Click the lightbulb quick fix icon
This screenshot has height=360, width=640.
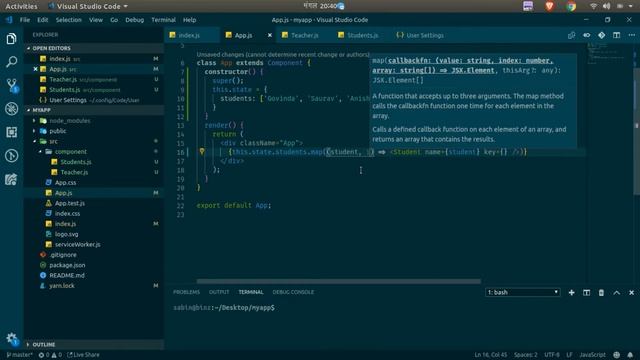(202, 151)
